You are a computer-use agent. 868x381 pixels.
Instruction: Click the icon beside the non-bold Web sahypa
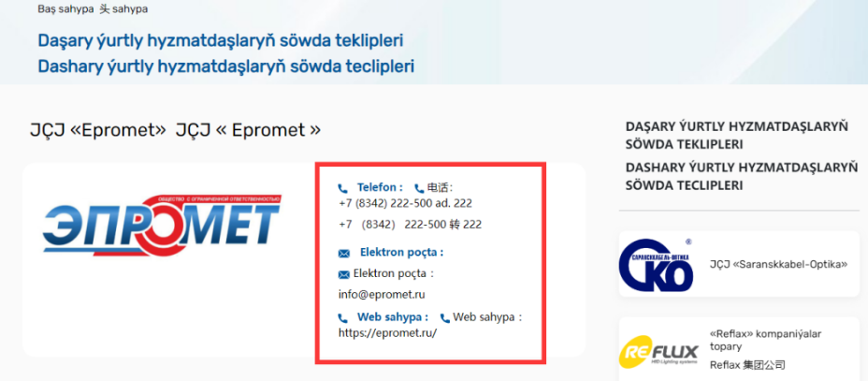(444, 318)
